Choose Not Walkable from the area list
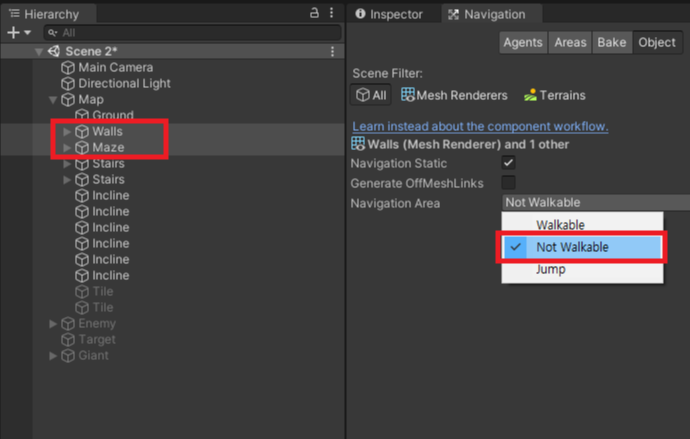This screenshot has height=439, width=690. point(582,247)
